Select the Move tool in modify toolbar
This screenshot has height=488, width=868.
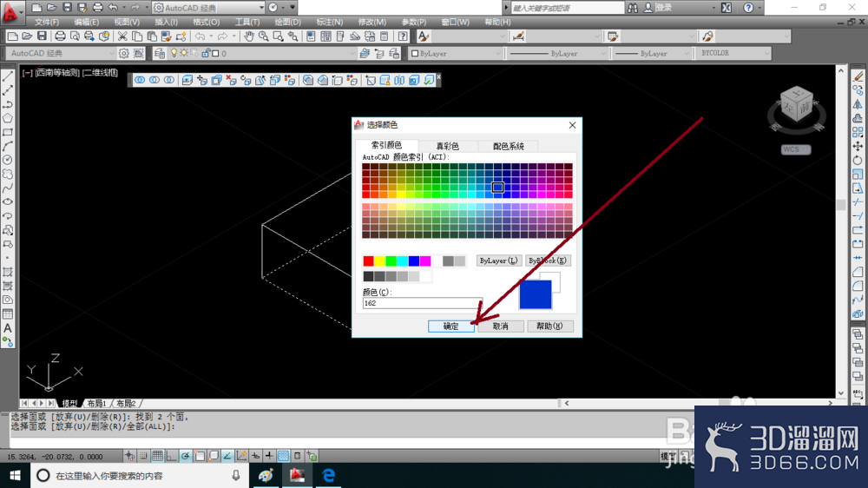(858, 146)
